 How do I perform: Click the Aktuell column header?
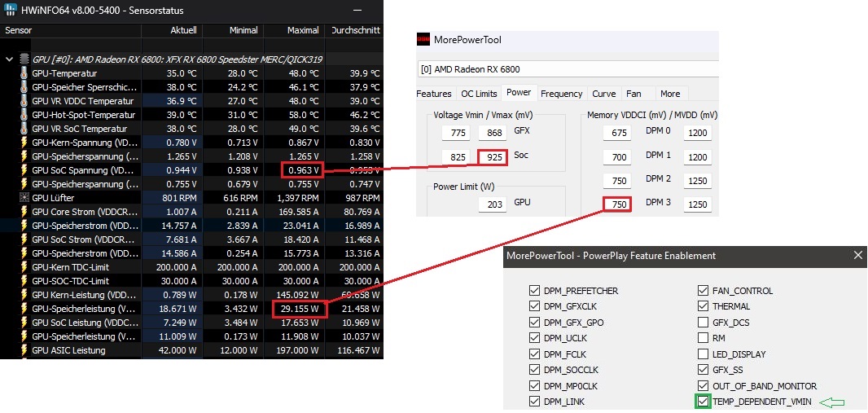pyautogui.click(x=172, y=30)
